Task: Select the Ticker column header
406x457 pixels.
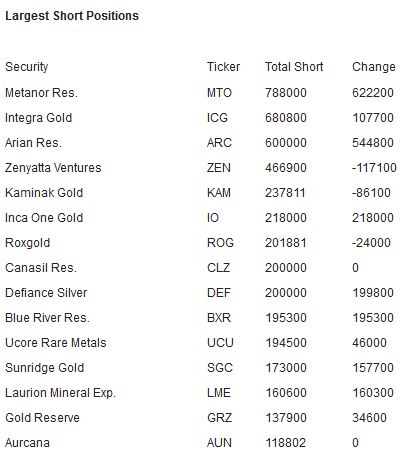Action: click(x=223, y=67)
